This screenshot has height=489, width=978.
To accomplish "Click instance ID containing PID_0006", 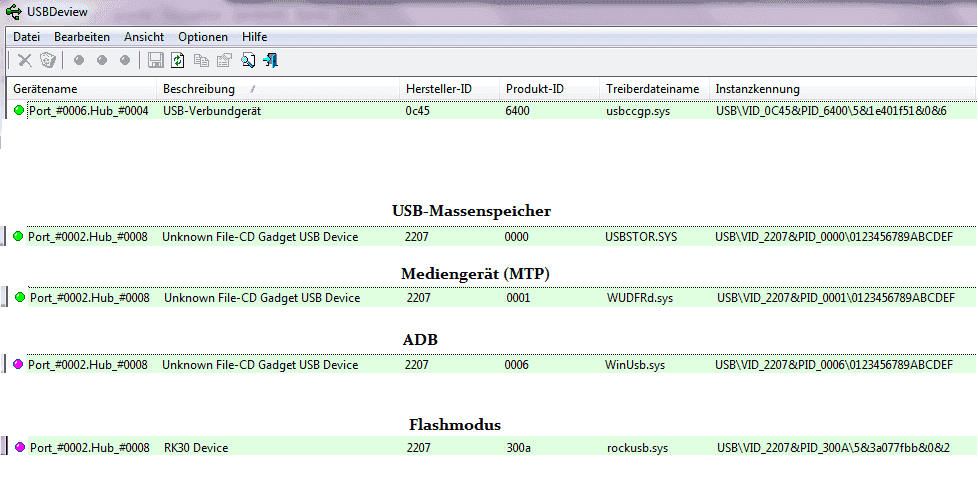I will click(x=833, y=364).
